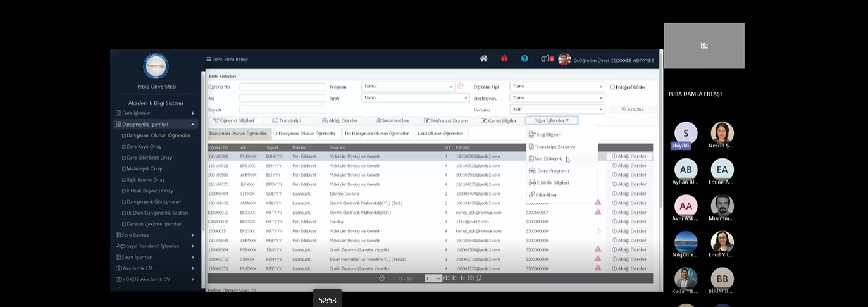Expand YÖKSİS Akademik CV in sidebar

click(156, 279)
